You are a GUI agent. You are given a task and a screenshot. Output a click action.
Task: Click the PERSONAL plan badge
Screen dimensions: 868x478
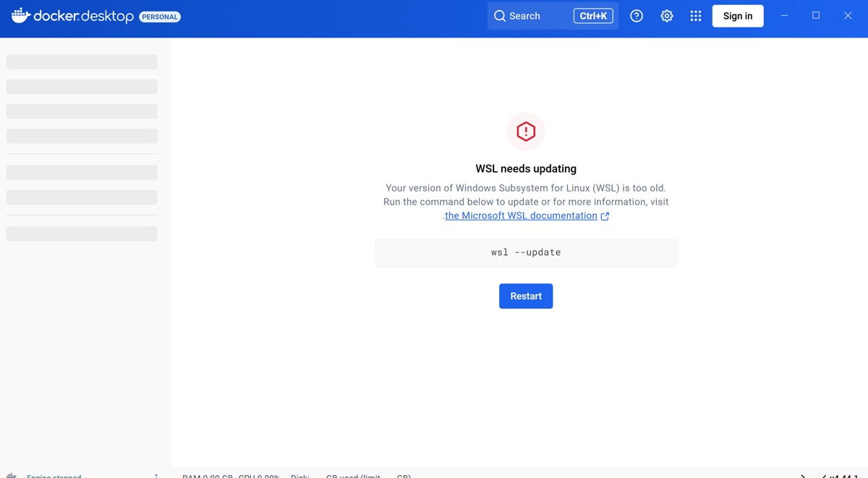[x=159, y=17]
